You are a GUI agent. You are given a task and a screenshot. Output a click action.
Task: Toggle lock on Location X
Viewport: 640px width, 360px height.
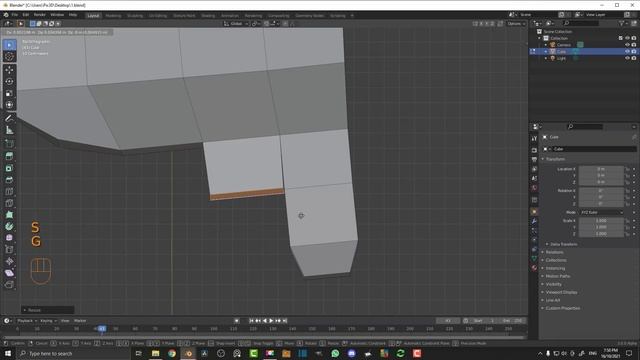(628, 169)
